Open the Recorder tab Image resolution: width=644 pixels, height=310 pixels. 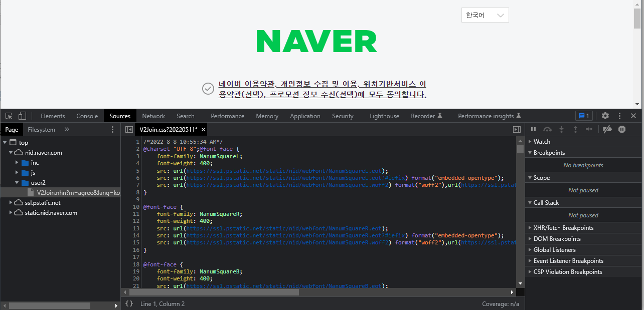[427, 116]
